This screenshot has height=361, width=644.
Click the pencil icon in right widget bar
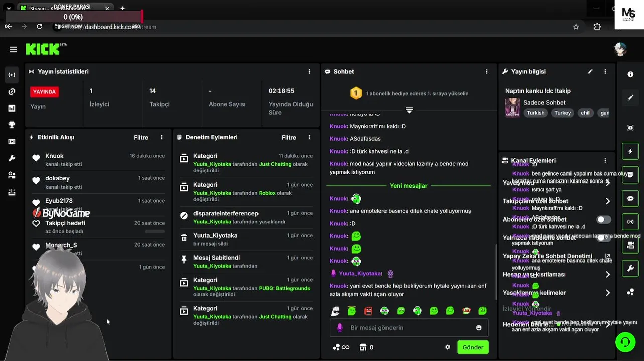pos(630,98)
